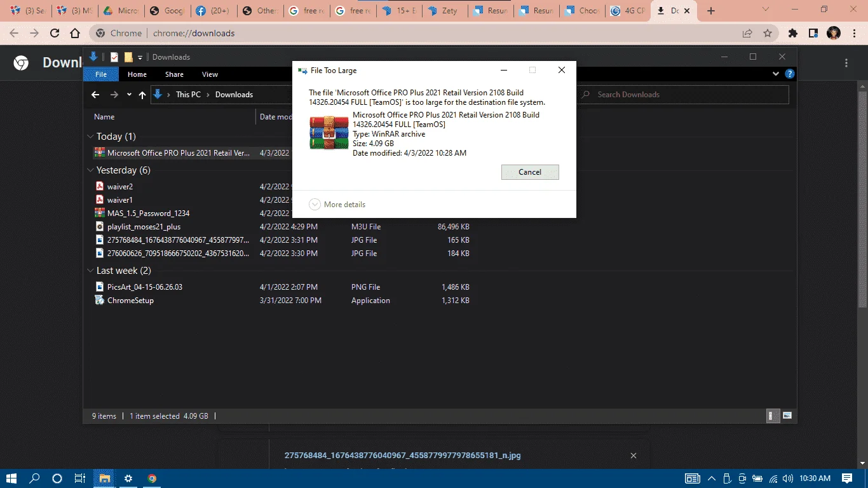Sort by the Name column header
Screen dimensions: 868x488
[x=104, y=117]
